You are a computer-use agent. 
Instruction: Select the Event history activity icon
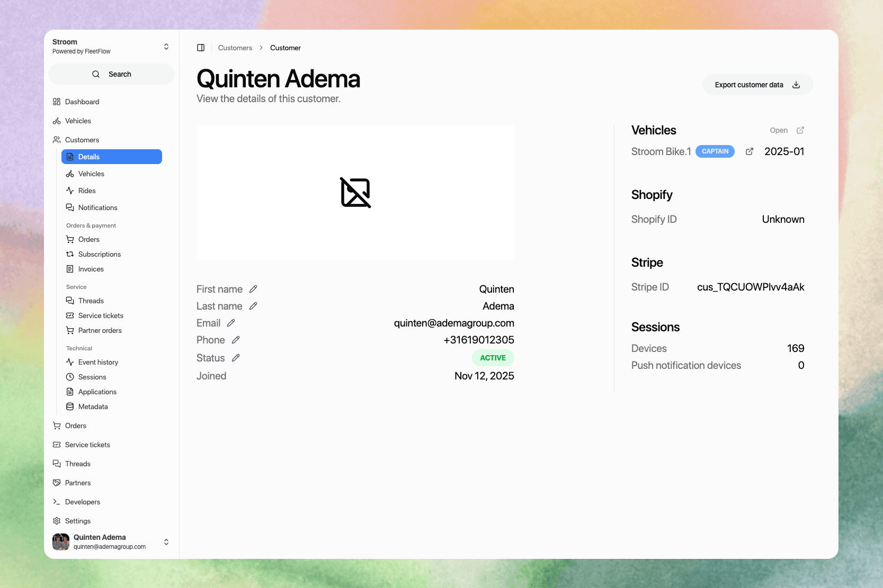(70, 362)
